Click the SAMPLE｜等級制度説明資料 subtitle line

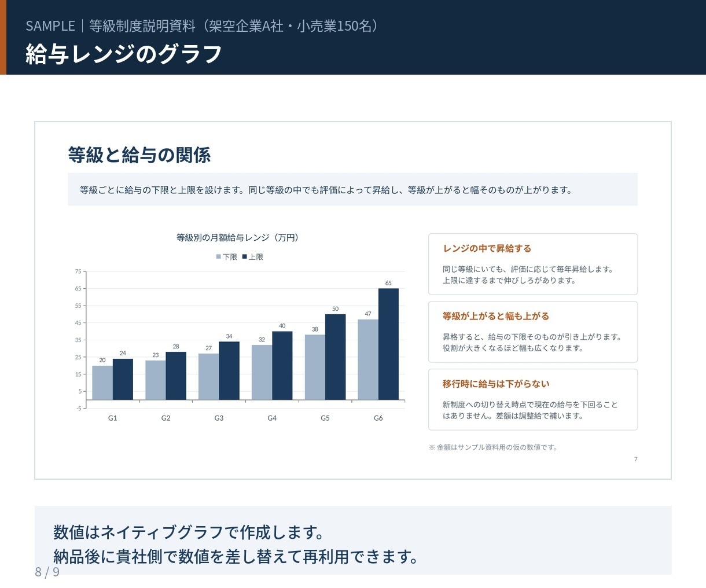tap(203, 26)
